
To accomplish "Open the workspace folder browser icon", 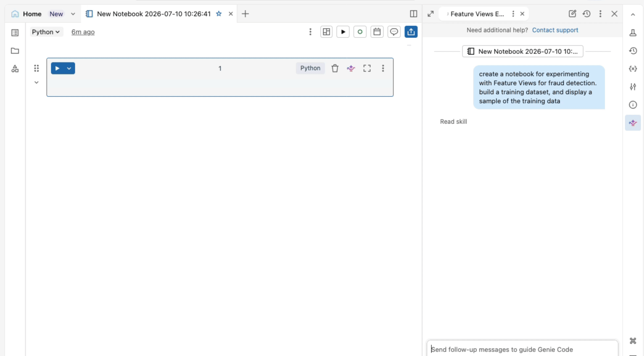I will [15, 51].
